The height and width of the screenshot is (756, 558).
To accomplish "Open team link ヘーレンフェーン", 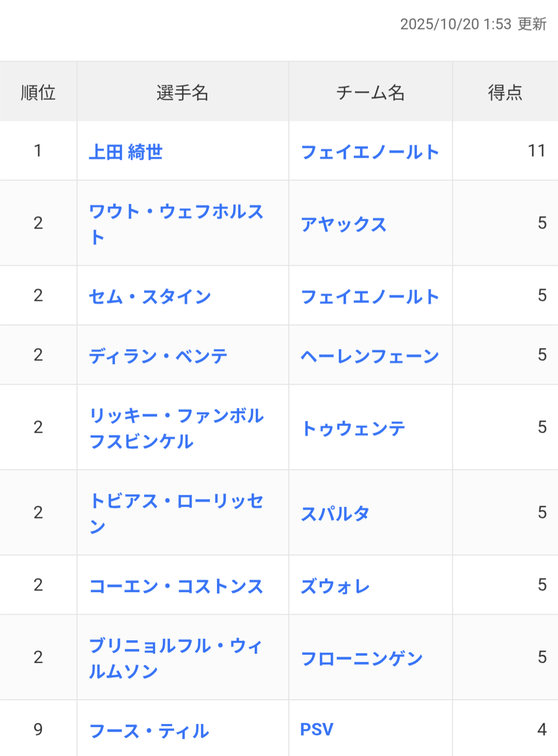I will (x=369, y=356).
